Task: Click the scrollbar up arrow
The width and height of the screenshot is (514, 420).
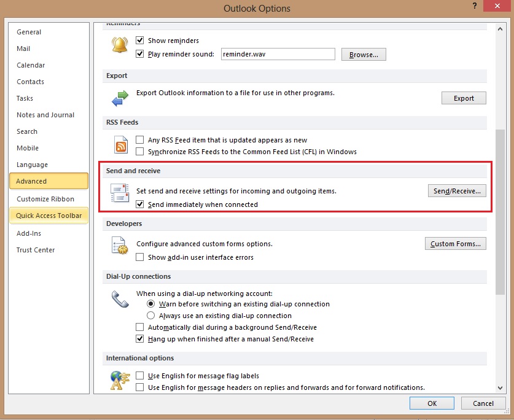Action: 500,29
